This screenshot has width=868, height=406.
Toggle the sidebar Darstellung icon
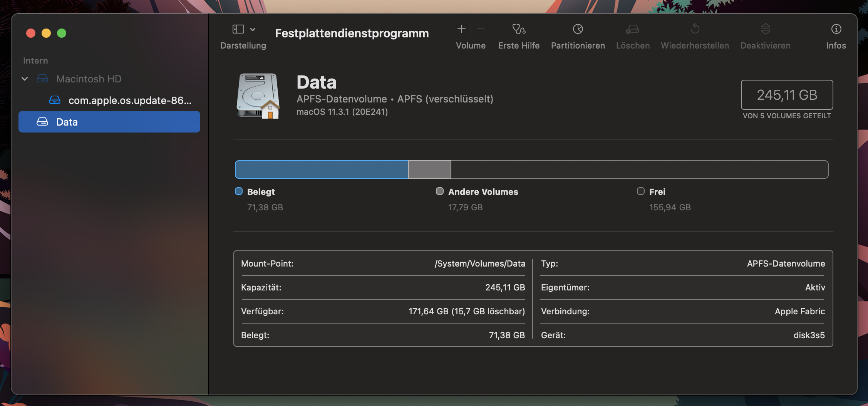pos(238,29)
